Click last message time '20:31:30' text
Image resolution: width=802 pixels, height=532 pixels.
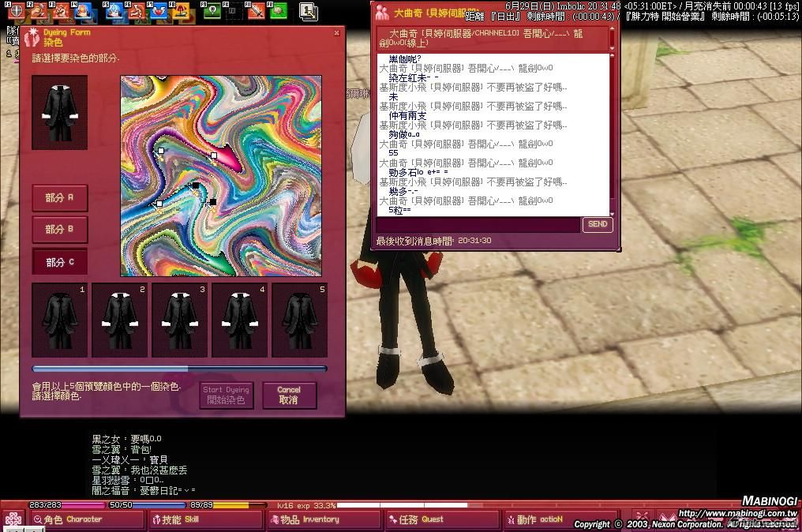tap(474, 241)
